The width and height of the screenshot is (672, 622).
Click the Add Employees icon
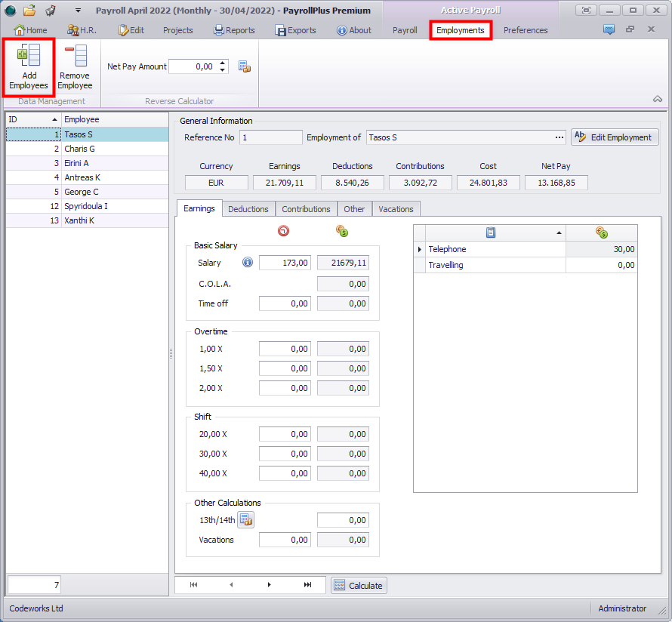pyautogui.click(x=29, y=66)
